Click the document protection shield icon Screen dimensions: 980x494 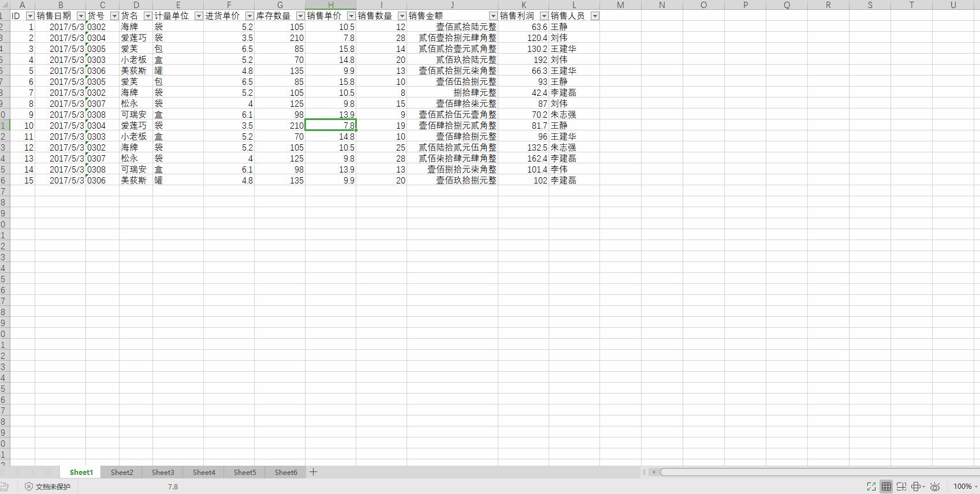[x=28, y=486]
